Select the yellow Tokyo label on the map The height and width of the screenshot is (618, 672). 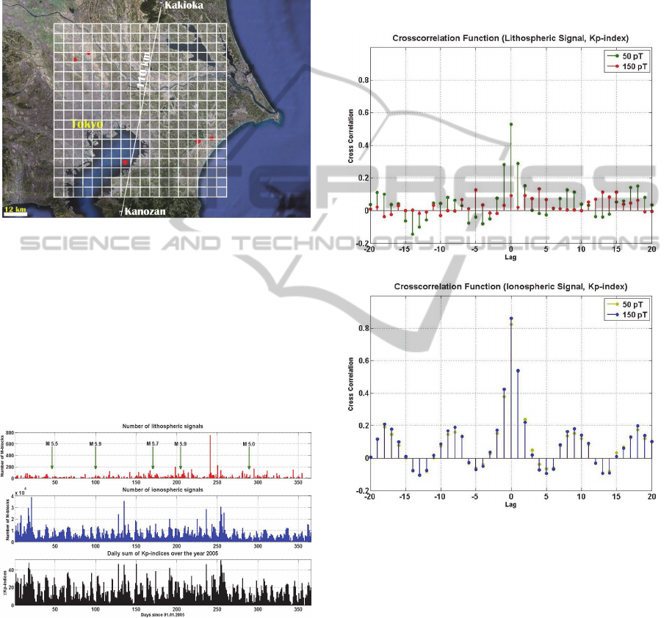pos(87,125)
